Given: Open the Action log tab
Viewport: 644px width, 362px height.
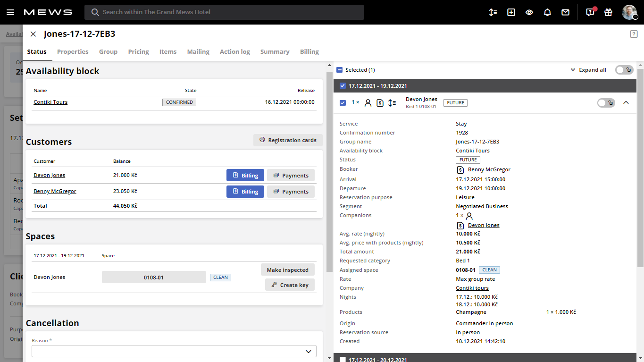Looking at the screenshot, I should 234,52.
